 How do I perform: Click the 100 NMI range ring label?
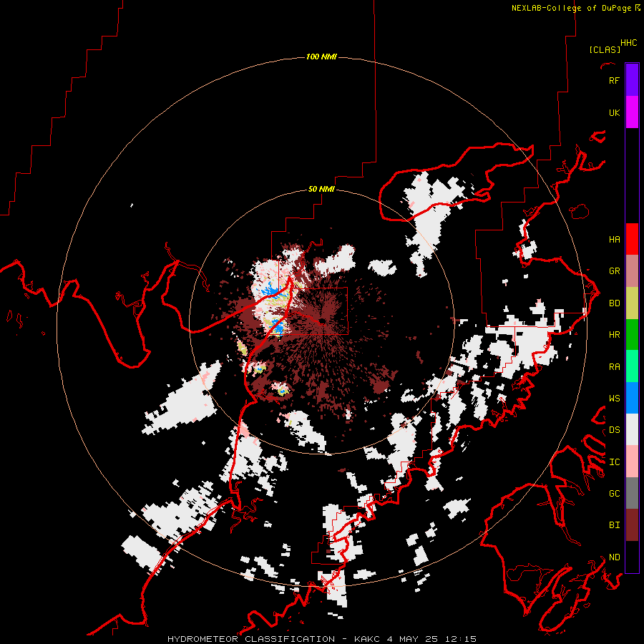[321, 57]
